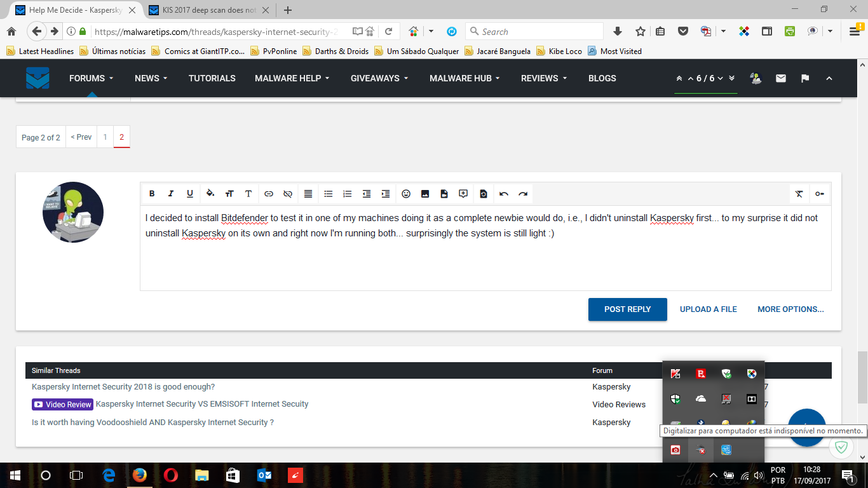Undo the last edit in the editor
The image size is (868, 488).
tap(504, 194)
